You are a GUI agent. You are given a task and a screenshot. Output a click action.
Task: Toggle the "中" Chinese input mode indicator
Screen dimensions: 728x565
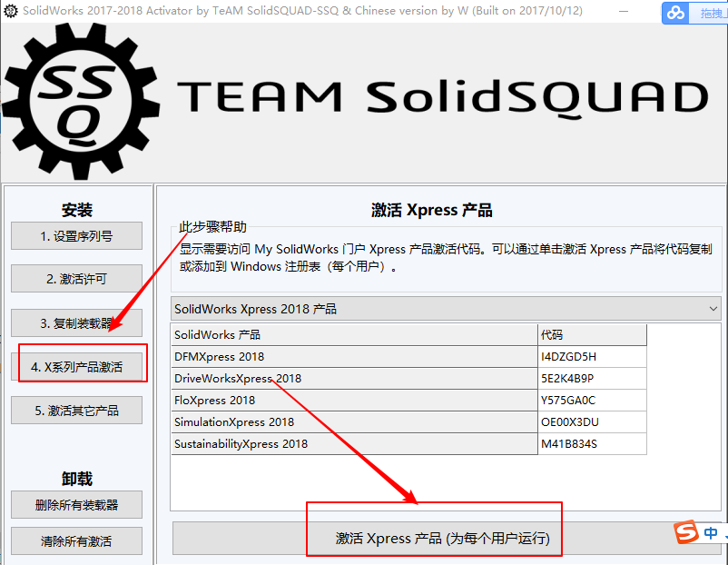click(x=711, y=534)
